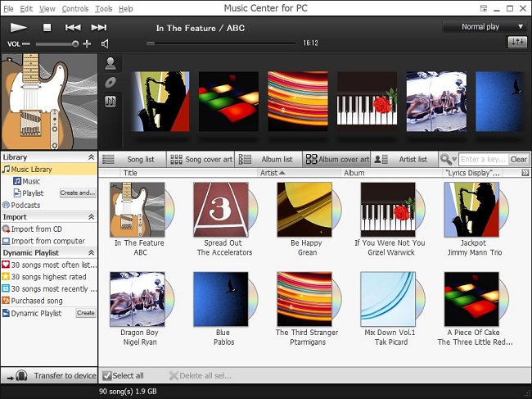Viewport: 532px width, 399px height.
Task: Switch to Album cover art view
Action: tap(336, 159)
